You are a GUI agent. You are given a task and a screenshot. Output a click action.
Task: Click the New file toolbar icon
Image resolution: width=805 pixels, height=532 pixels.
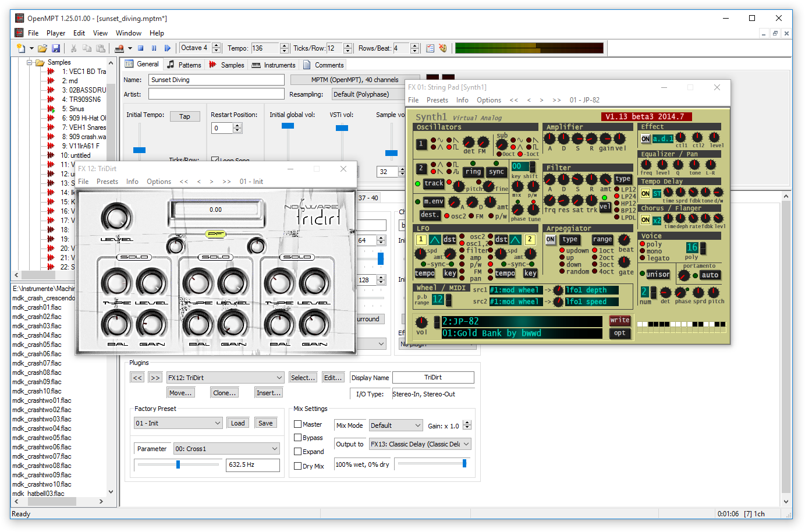(x=21, y=48)
